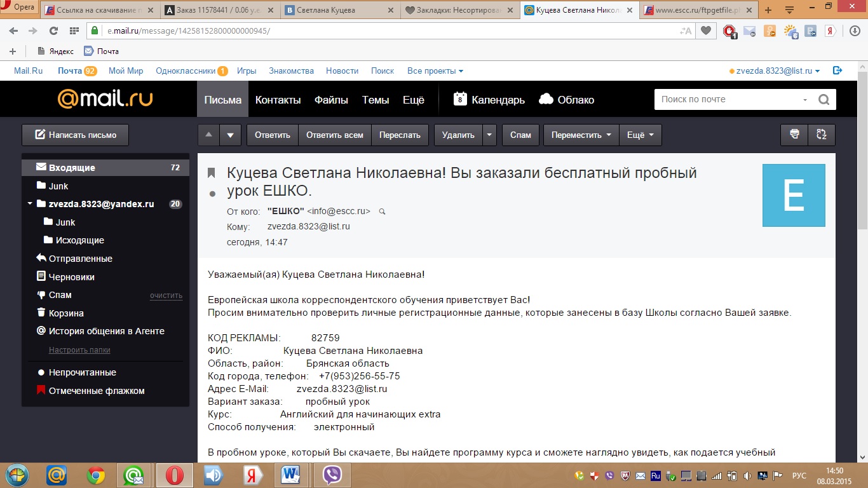
Task: Mark message as Спам
Action: (520, 135)
